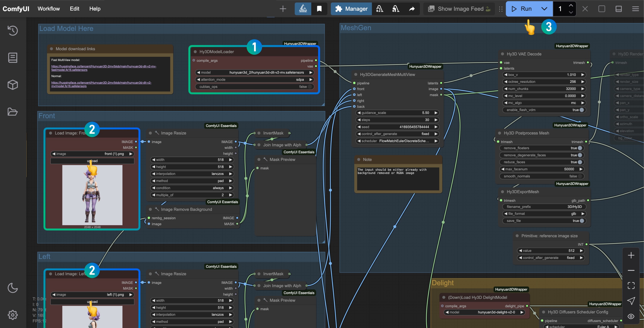Click the paper plane canvas control icon
Viewport: 644px width, 328px height.
click(x=631, y=301)
